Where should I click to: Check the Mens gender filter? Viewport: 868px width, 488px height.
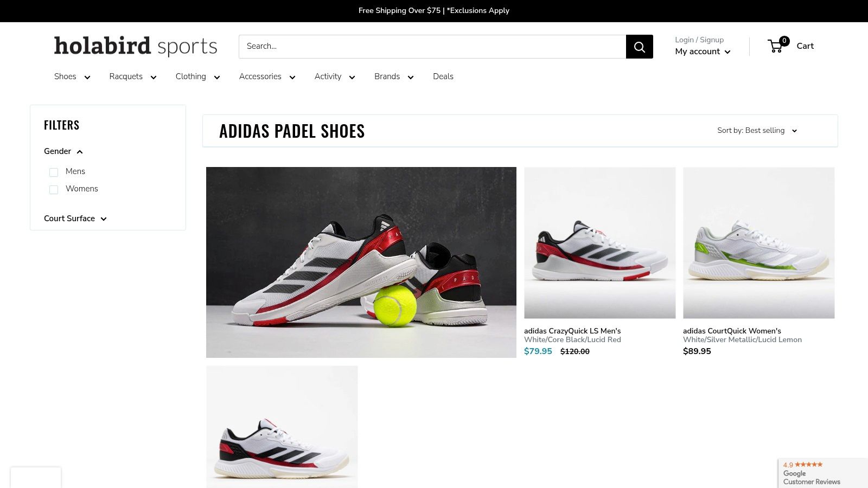pos(54,172)
